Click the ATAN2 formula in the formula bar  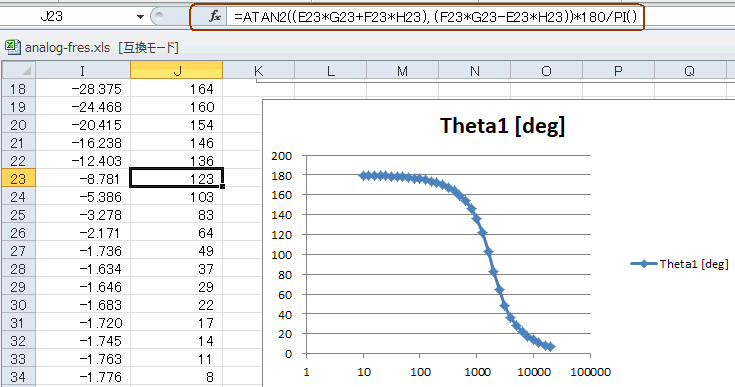[435, 17]
